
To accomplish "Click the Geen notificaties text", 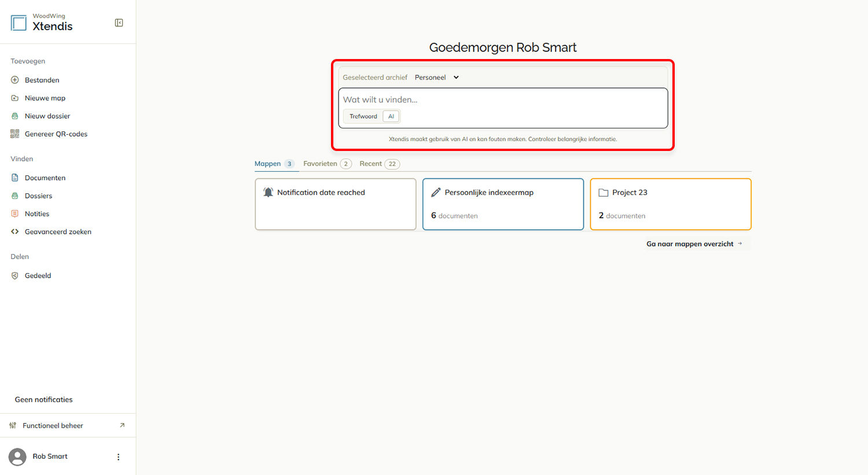I will click(x=44, y=399).
